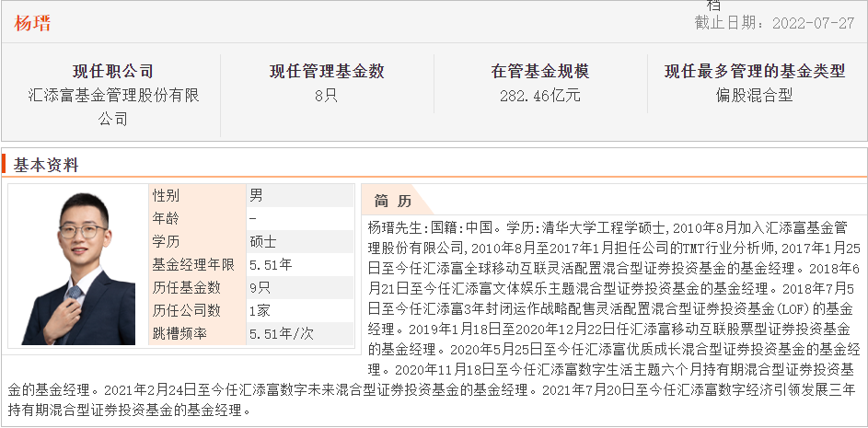Click the 现任职公司 heading
868x428 pixels.
(113, 72)
